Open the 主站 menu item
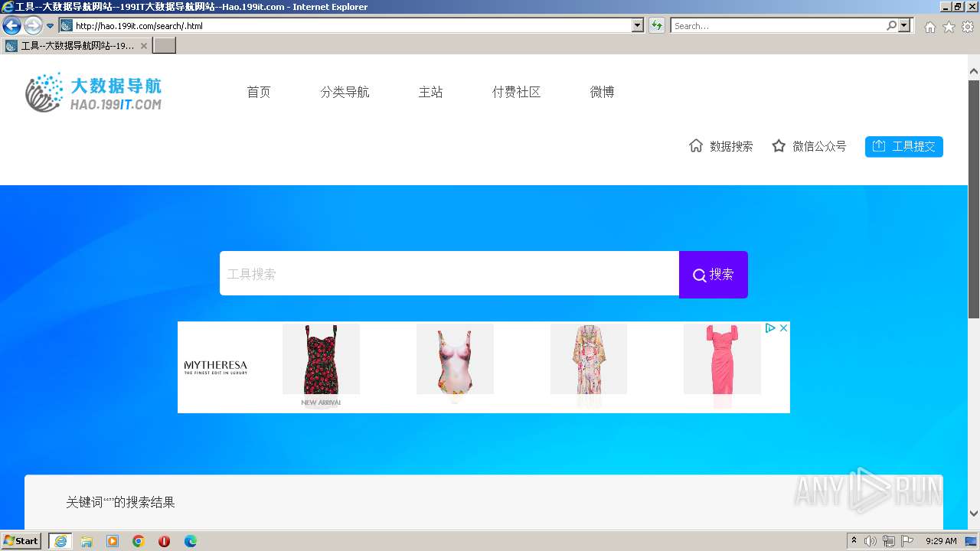Screen dimensions: 980x551 click(430, 92)
